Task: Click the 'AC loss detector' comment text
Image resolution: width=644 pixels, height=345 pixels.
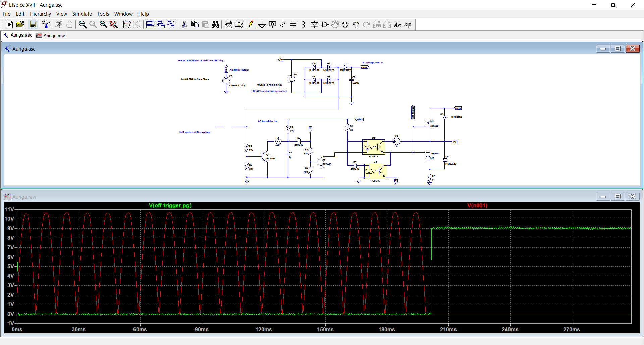Action: 267,121
